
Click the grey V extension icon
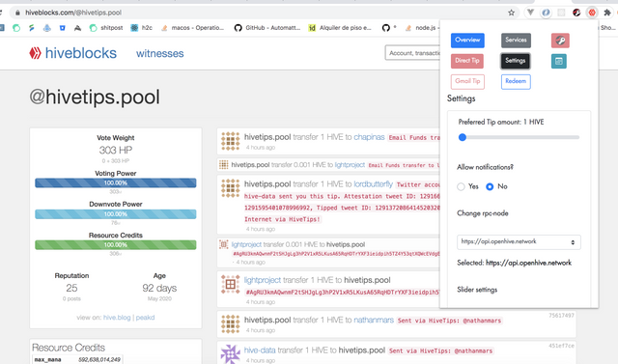[530, 13]
